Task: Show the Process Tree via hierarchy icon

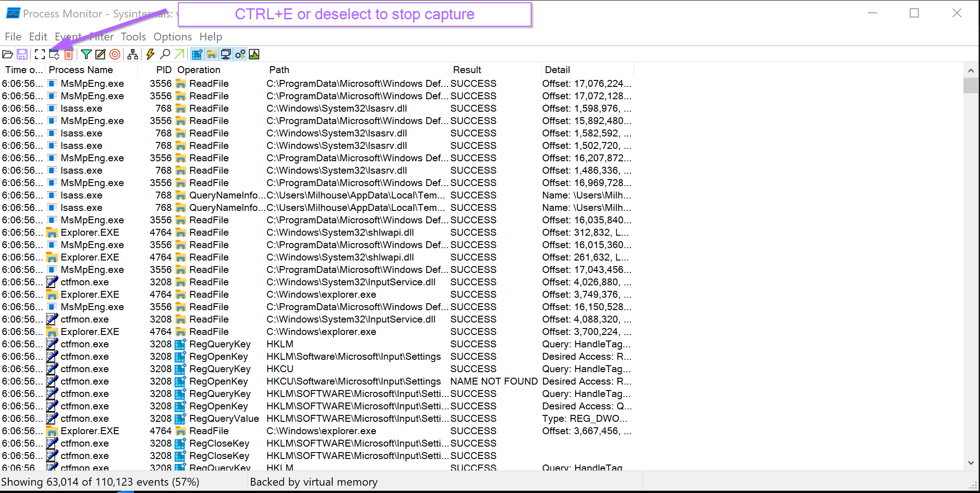Action: 133,55
